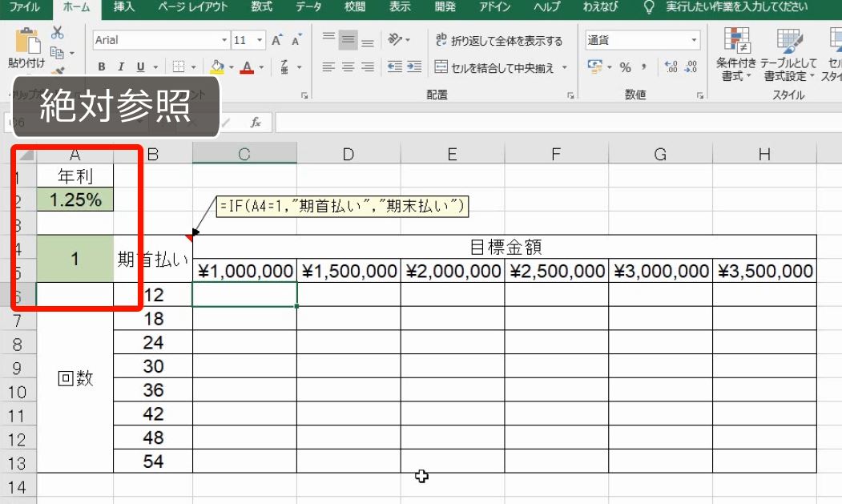This screenshot has height=504, width=842.
Task: Open the 通貨 number format dropdown
Action: (694, 40)
